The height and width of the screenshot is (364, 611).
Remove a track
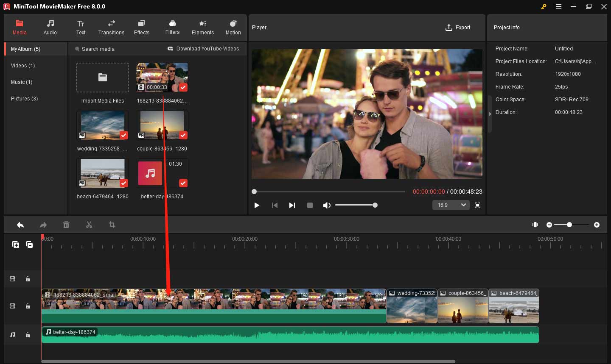[x=29, y=245]
